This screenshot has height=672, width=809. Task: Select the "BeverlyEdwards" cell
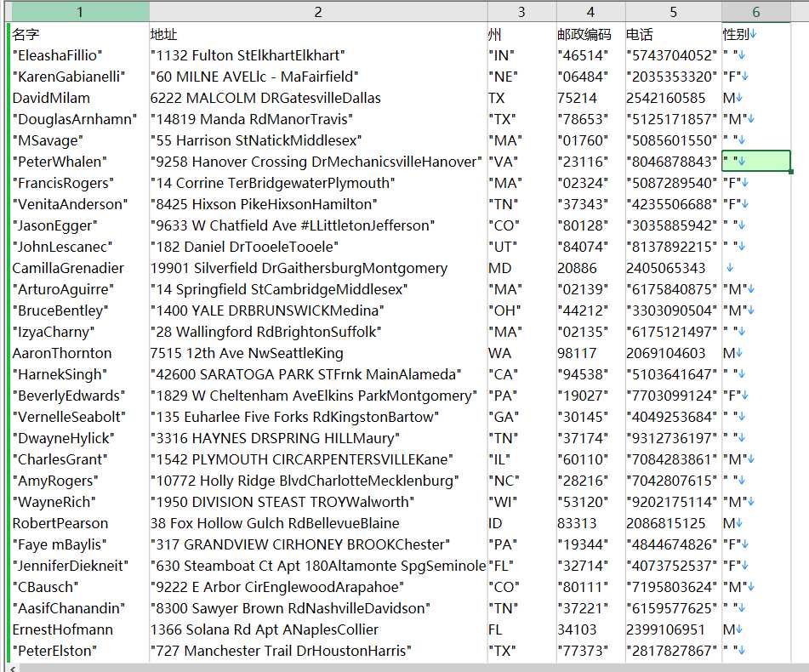pos(79,396)
